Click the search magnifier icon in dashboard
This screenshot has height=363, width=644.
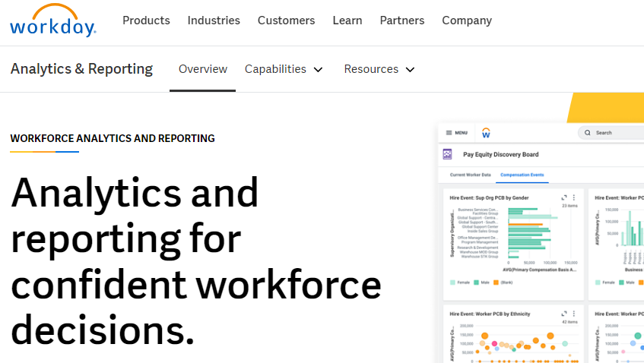point(587,133)
